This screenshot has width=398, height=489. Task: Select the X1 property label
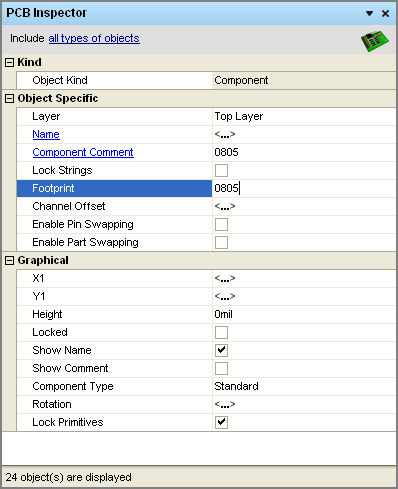pos(114,278)
